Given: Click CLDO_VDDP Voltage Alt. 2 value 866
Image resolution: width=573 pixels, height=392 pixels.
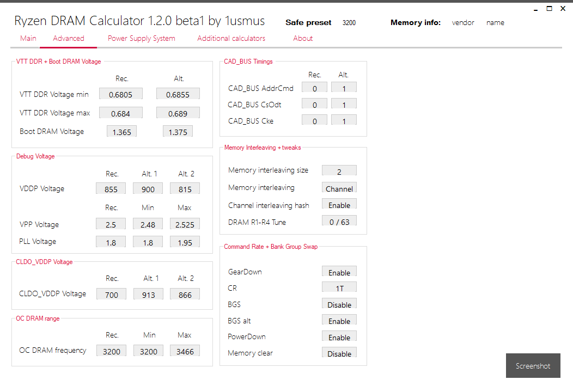Looking at the screenshot, I should pos(185,294).
